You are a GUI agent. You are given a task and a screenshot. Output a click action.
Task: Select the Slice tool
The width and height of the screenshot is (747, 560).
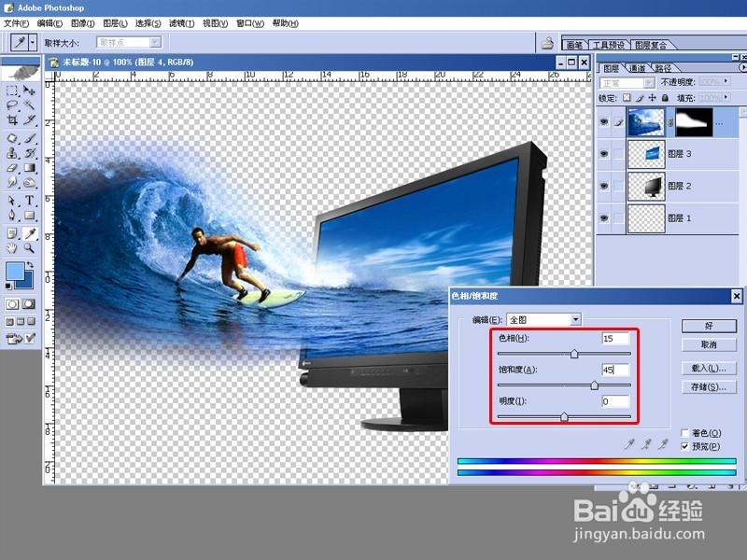tap(30, 120)
